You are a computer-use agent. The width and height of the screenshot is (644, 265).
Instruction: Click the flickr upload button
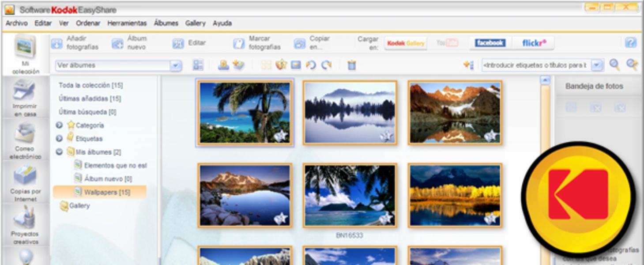coord(534,43)
